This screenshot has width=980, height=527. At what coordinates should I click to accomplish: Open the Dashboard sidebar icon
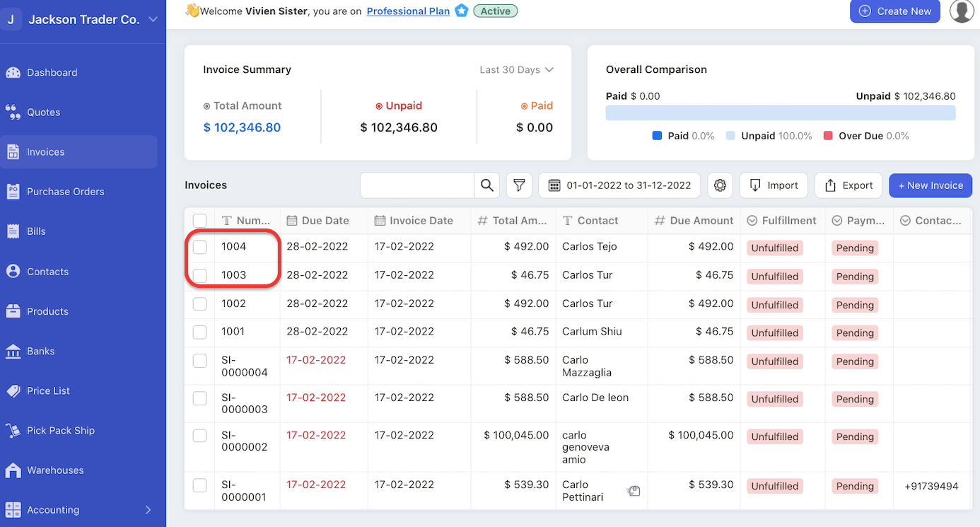(x=13, y=72)
